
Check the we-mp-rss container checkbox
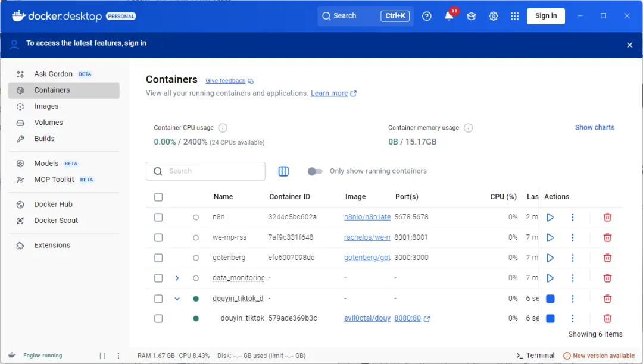pyautogui.click(x=158, y=237)
